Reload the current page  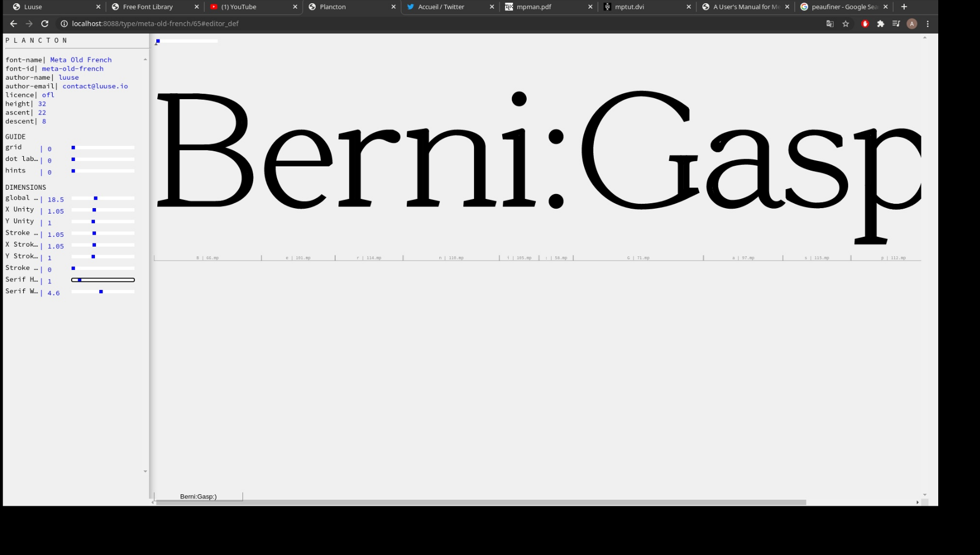(45, 24)
